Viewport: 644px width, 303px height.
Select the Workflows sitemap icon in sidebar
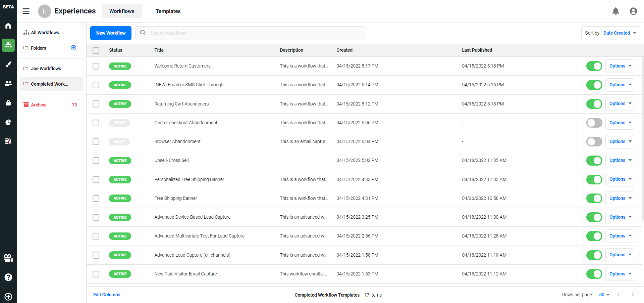point(8,45)
